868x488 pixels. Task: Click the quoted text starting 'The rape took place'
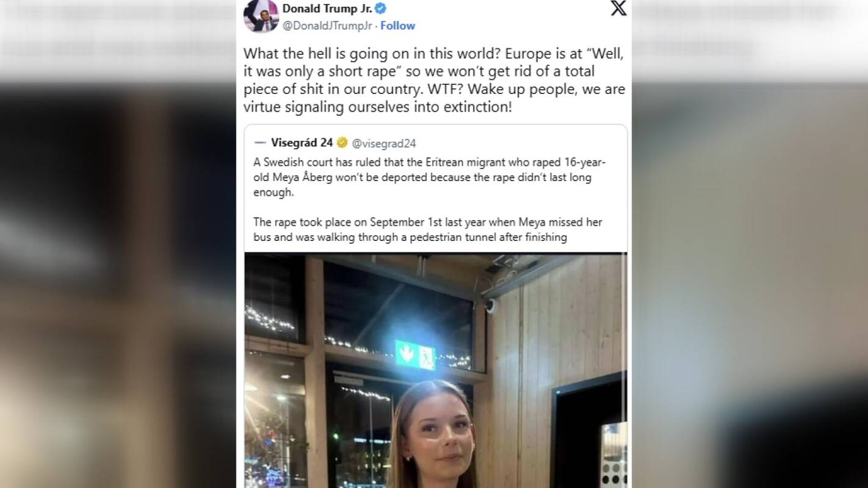tap(428, 229)
